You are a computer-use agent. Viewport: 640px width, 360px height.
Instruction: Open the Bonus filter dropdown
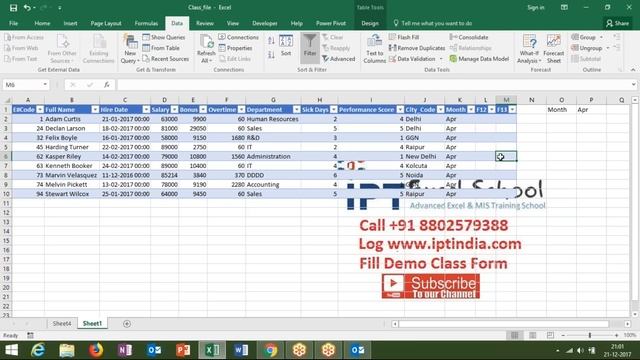click(x=203, y=110)
